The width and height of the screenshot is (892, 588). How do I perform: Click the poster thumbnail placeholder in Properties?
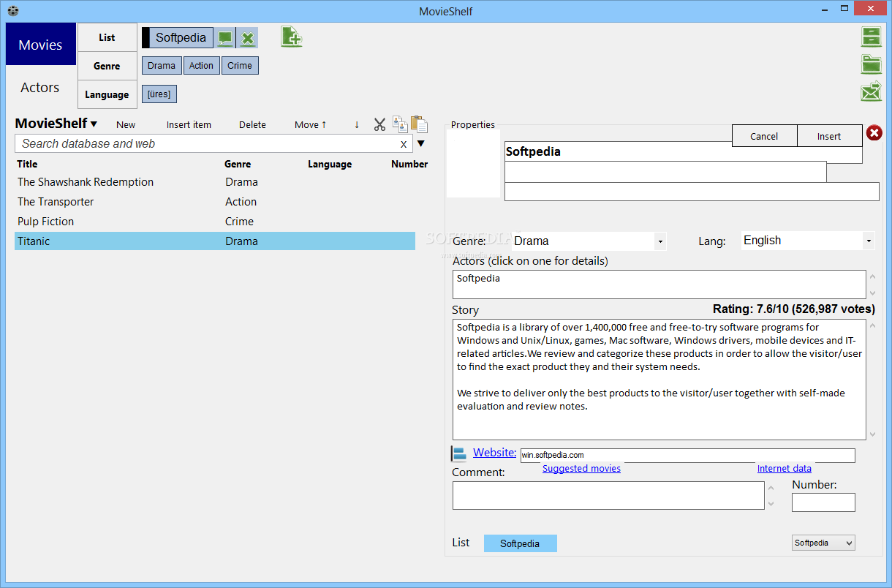click(473, 164)
